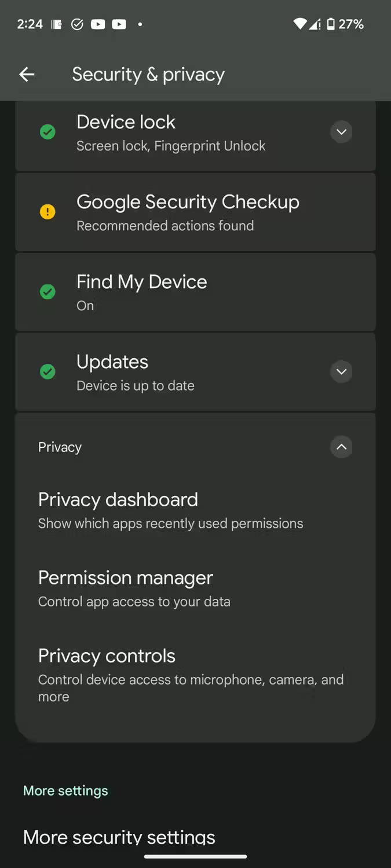Open More security settings
Image resolution: width=391 pixels, height=868 pixels.
[x=119, y=837]
